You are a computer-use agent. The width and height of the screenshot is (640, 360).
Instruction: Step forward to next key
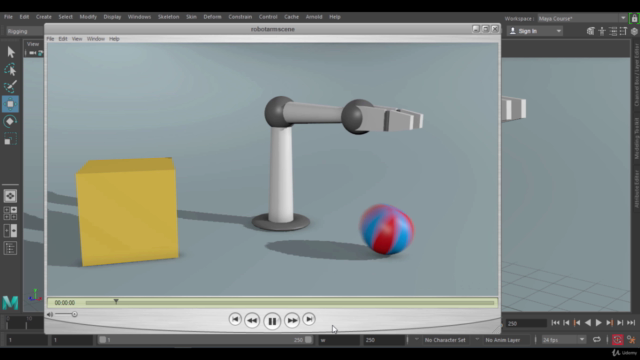click(609, 323)
